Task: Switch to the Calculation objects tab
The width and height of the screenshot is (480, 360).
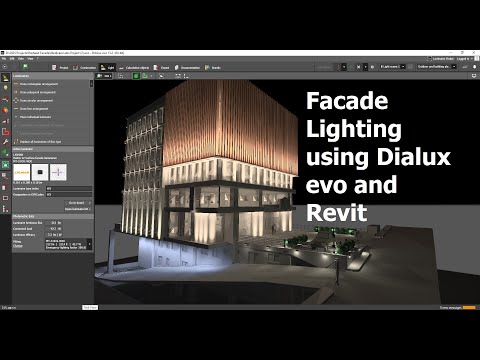Action: point(134,67)
